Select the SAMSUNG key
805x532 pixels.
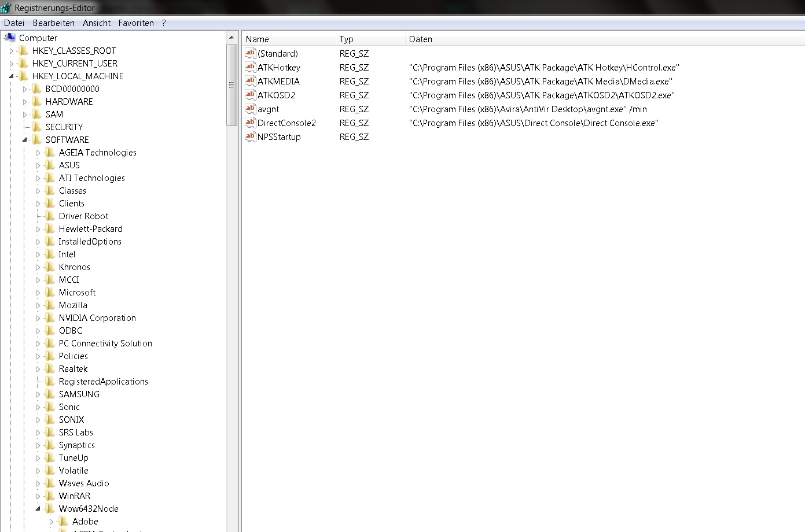(x=79, y=394)
